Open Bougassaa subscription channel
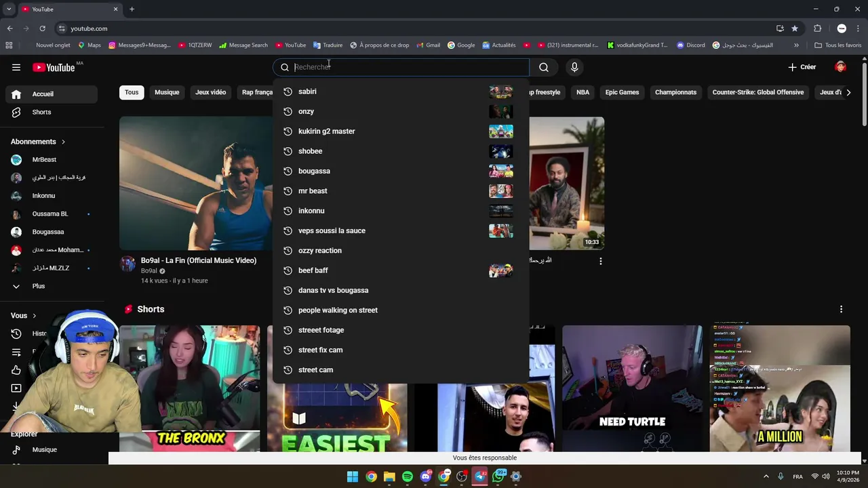The width and height of the screenshot is (868, 488). tap(52, 232)
